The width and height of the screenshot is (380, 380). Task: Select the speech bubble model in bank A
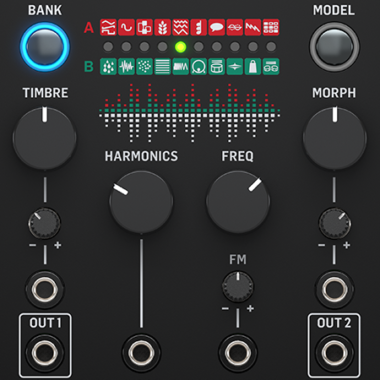click(x=216, y=27)
